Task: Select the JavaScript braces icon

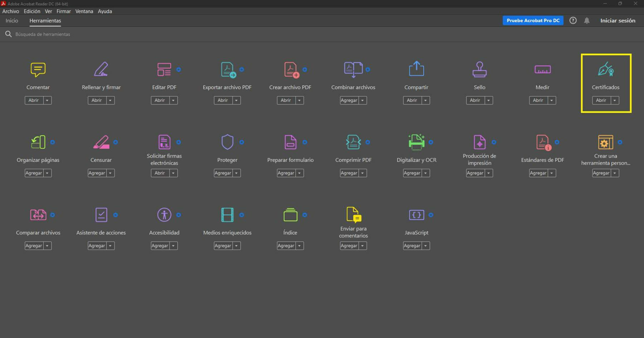Action: pos(416,215)
